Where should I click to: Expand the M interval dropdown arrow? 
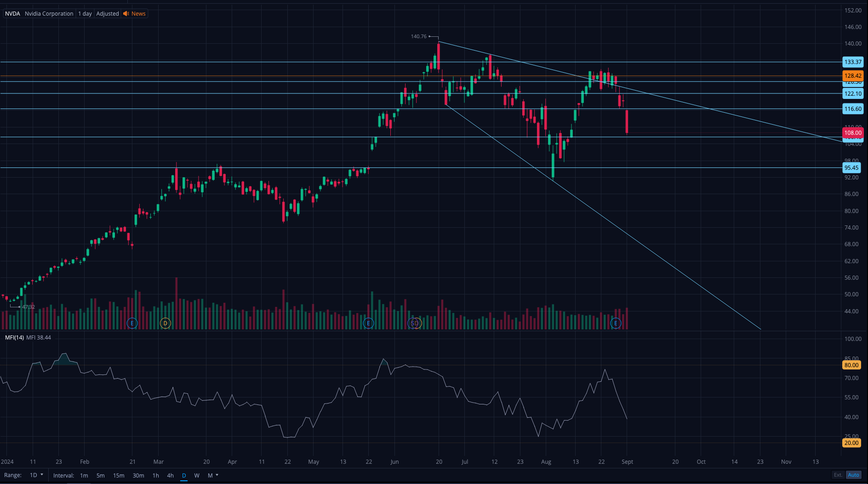tap(217, 475)
